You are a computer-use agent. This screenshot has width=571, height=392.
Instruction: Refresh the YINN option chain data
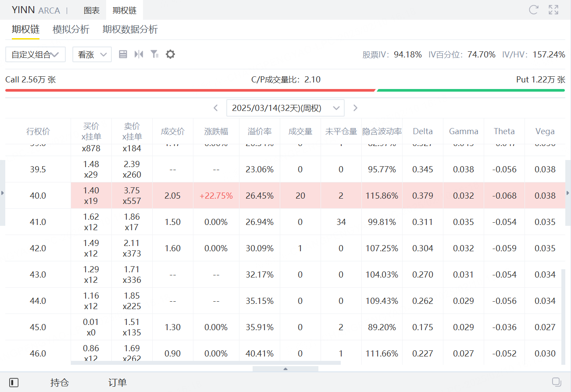pyautogui.click(x=533, y=10)
